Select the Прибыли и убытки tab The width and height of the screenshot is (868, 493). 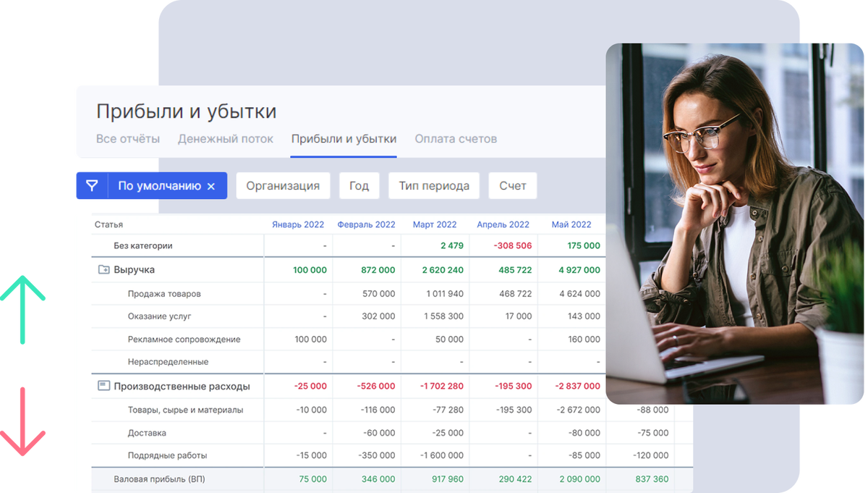click(344, 138)
